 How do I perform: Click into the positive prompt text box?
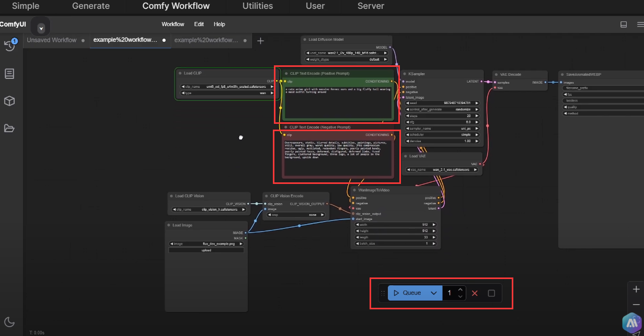point(337,102)
